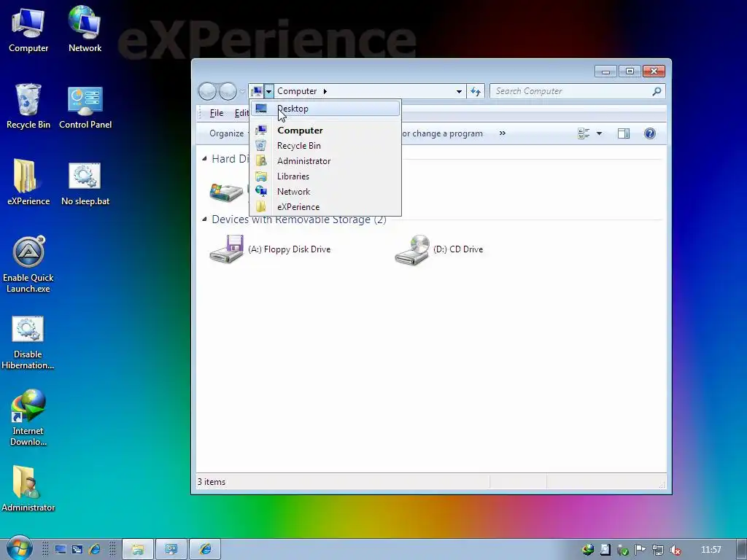This screenshot has width=747, height=560.
Task: Pick Recycle Bin from the location dropdown
Action: [x=325, y=146]
